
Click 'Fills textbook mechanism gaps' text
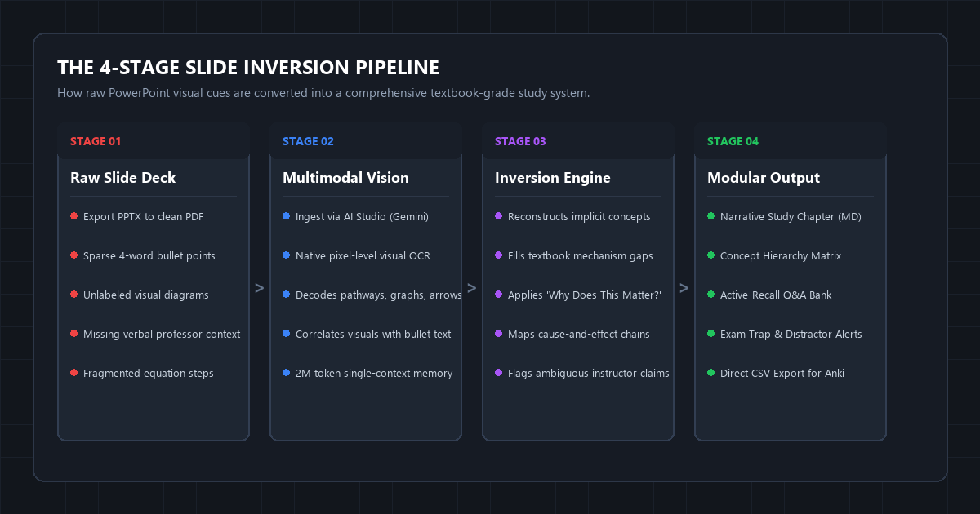coord(581,256)
